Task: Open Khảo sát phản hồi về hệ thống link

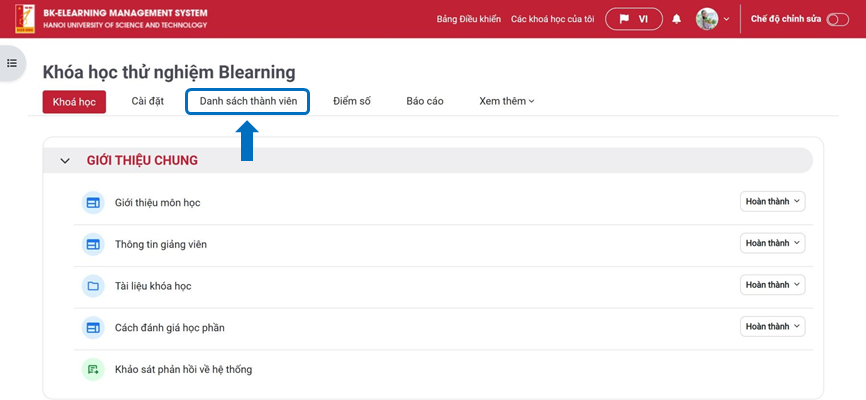Action: pyautogui.click(x=183, y=370)
